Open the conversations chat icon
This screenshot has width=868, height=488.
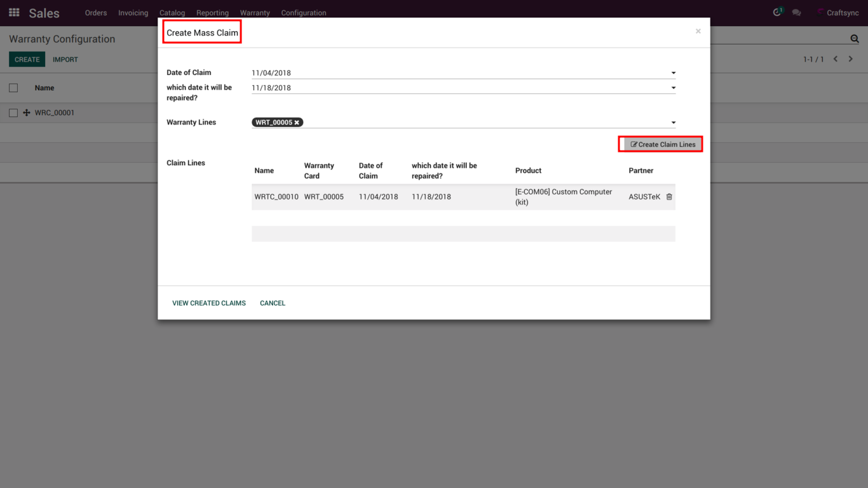click(x=796, y=13)
